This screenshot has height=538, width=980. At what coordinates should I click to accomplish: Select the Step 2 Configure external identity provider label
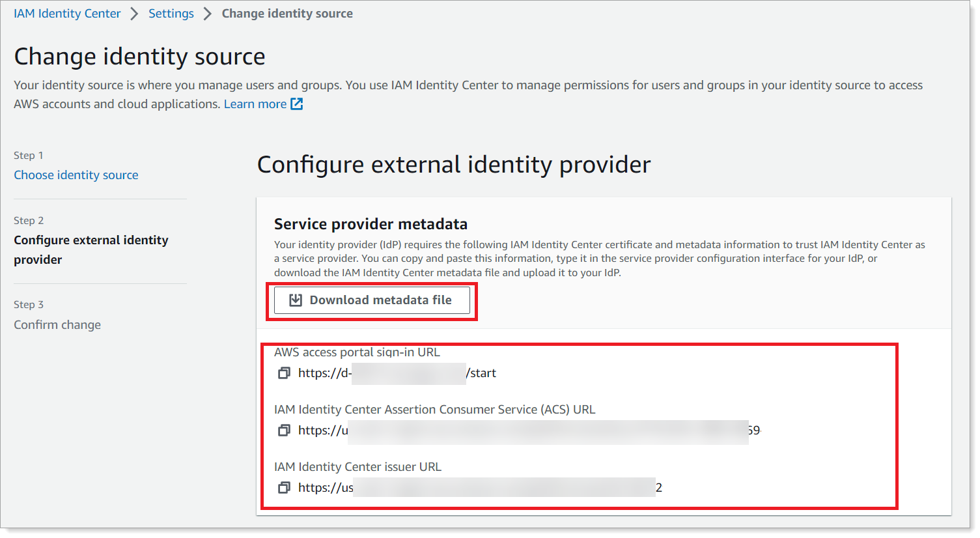(91, 249)
